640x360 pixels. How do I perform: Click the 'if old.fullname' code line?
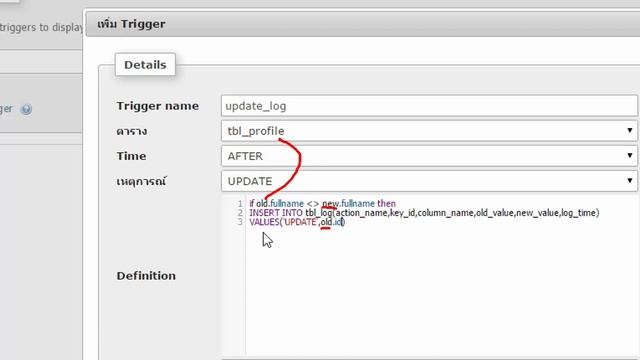(322, 203)
